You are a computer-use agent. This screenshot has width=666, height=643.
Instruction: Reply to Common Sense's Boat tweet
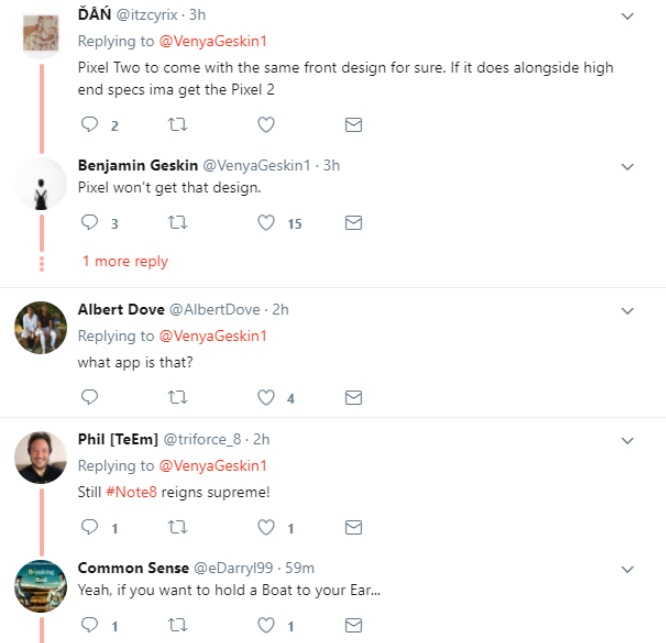pos(89,625)
